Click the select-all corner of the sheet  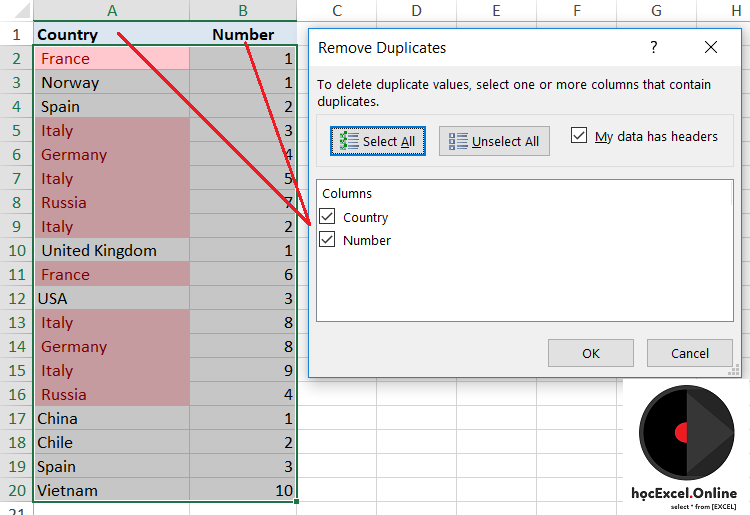(x=16, y=10)
